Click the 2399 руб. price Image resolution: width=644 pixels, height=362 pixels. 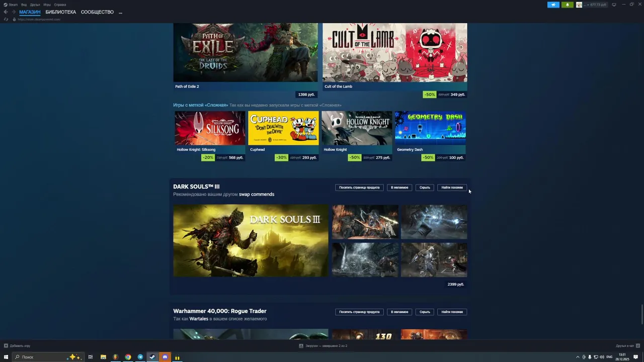click(456, 284)
